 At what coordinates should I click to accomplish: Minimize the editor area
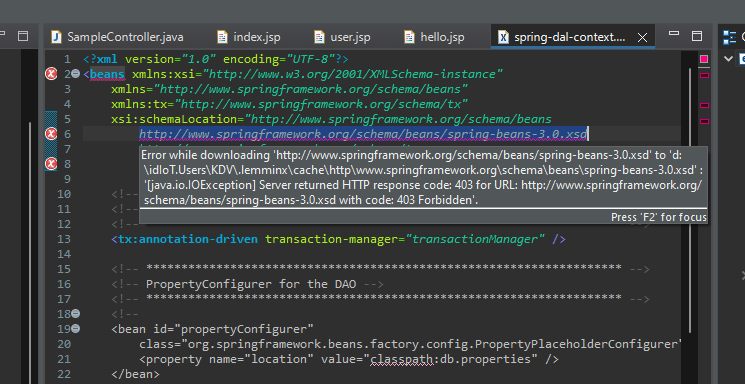[674, 33]
